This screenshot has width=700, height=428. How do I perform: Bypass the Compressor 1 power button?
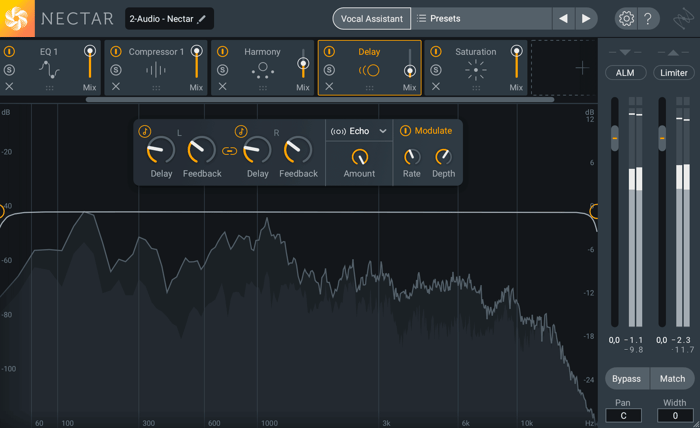(x=116, y=52)
